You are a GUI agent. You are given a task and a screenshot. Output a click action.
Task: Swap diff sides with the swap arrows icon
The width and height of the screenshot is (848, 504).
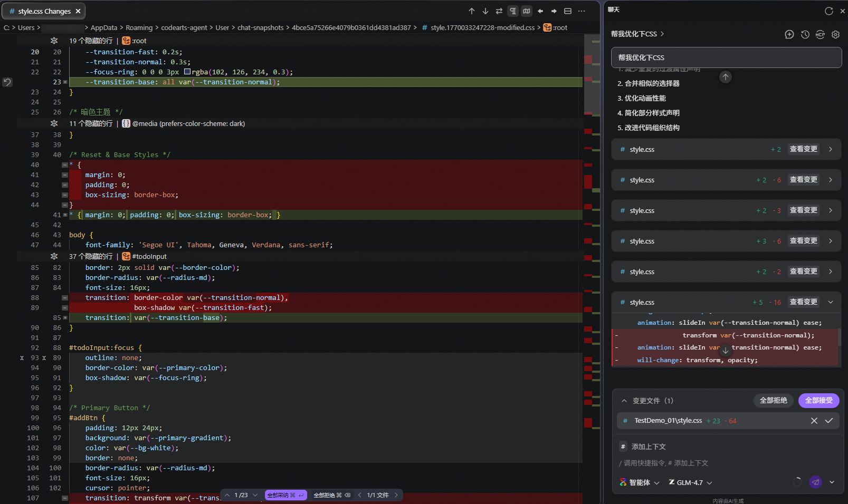click(x=499, y=11)
